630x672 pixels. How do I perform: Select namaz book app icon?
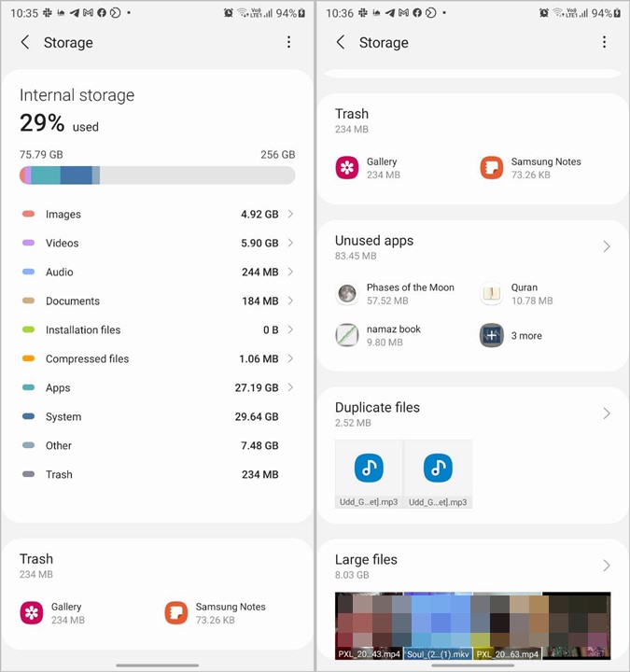(x=346, y=335)
